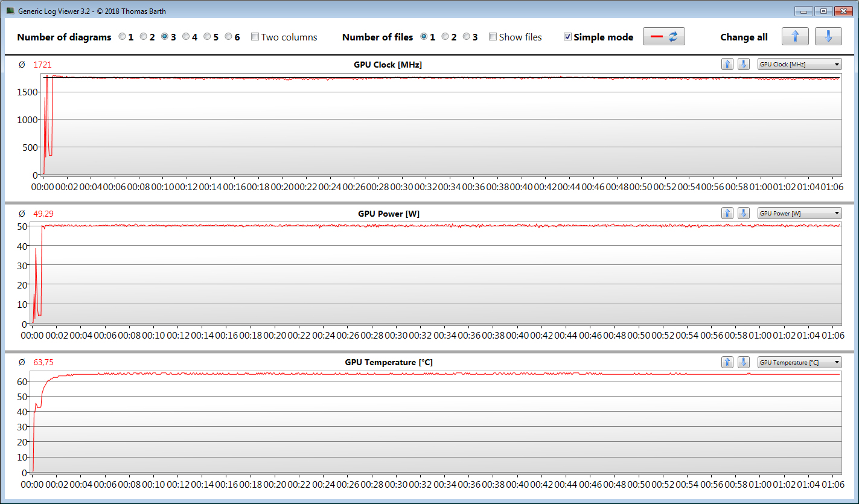Click the GPU Power average value 49.29
This screenshot has width=859, height=504.
tap(45, 214)
